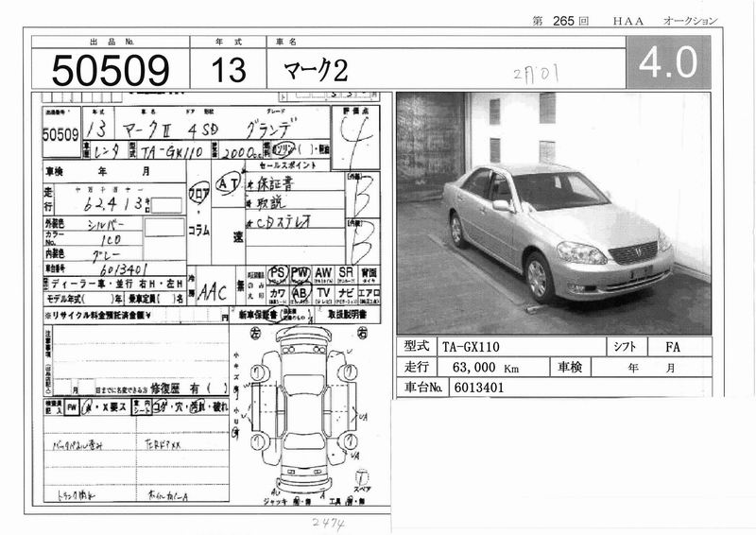Select the large printed year value 13
This screenshot has height=535, width=756.
tap(229, 69)
